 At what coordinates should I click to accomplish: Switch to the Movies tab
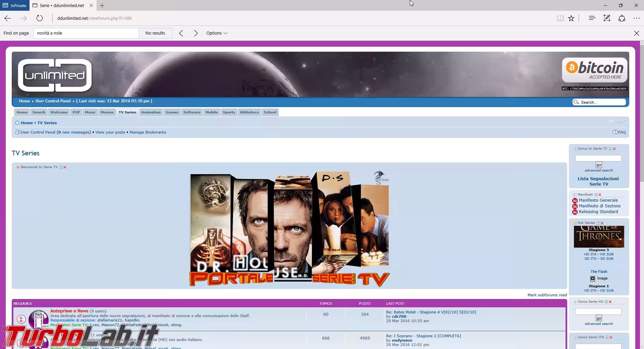(107, 112)
